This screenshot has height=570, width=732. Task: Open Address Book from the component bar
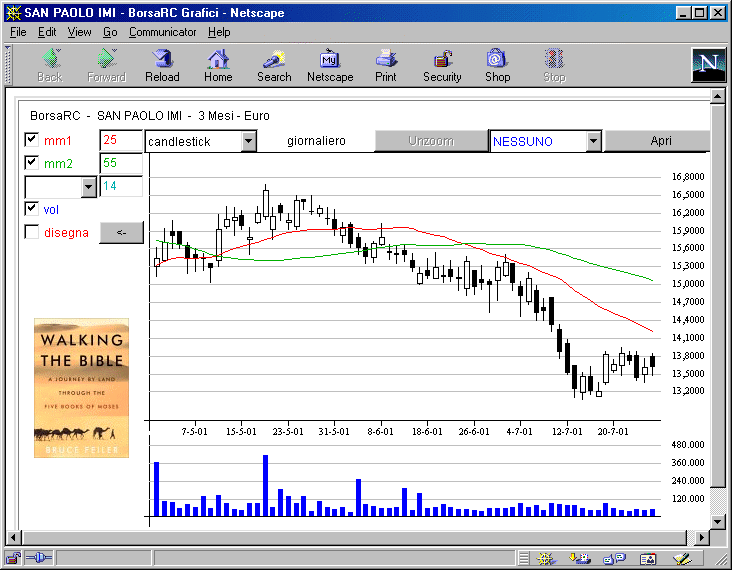point(648,558)
